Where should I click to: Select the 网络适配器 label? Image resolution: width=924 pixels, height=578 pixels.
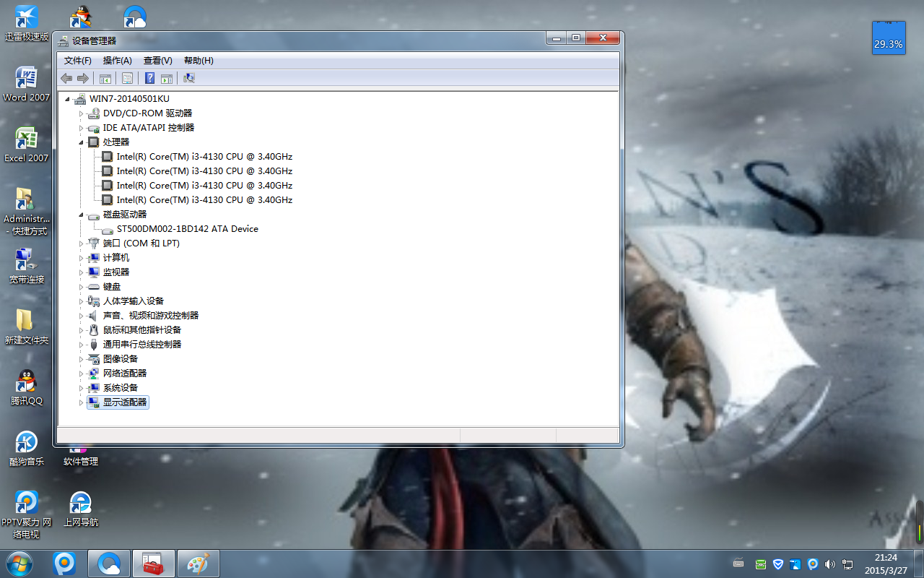coord(125,374)
